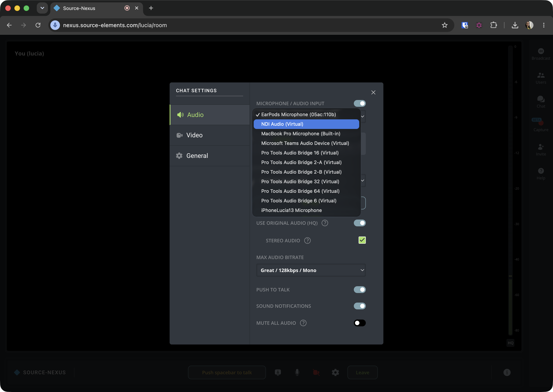Open the Chat sidebar panel
Screen dimensions: 553x392
(541, 102)
